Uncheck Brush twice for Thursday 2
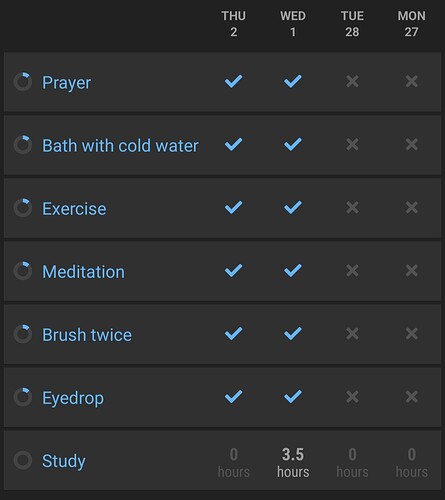 (x=233, y=334)
